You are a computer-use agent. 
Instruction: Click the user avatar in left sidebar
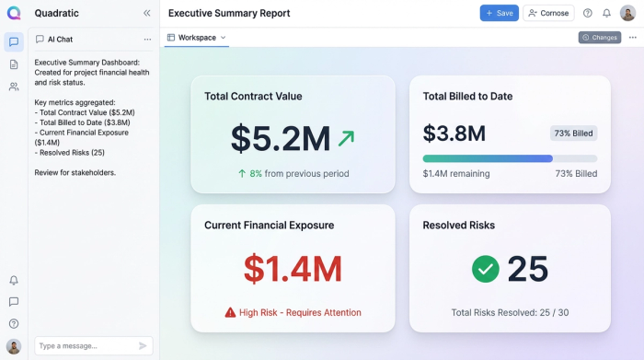(x=14, y=346)
